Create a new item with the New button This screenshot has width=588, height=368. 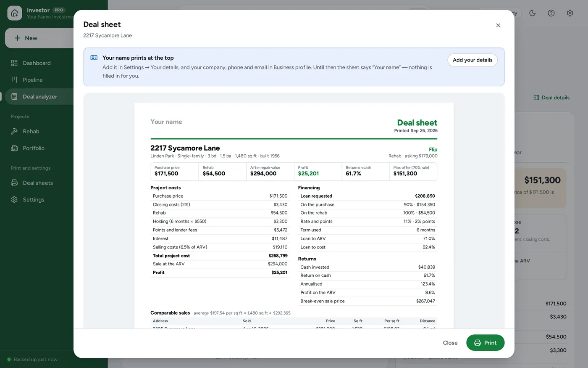pyautogui.click(x=39, y=38)
